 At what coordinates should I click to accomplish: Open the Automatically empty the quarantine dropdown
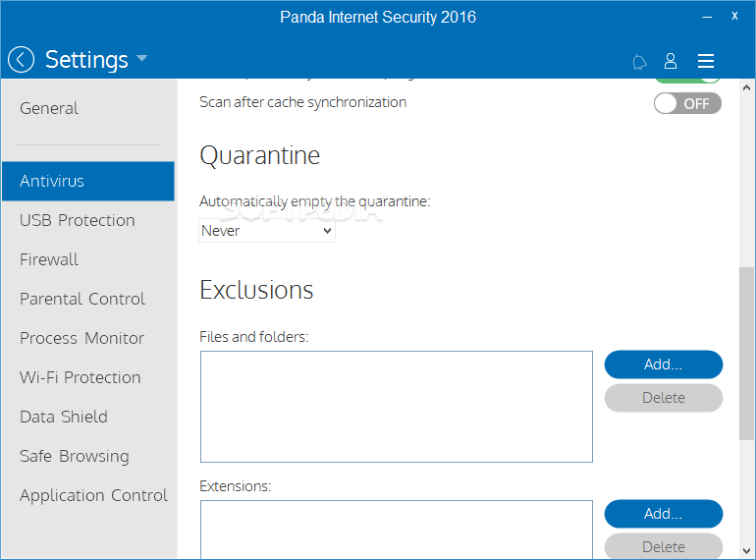[x=267, y=231]
